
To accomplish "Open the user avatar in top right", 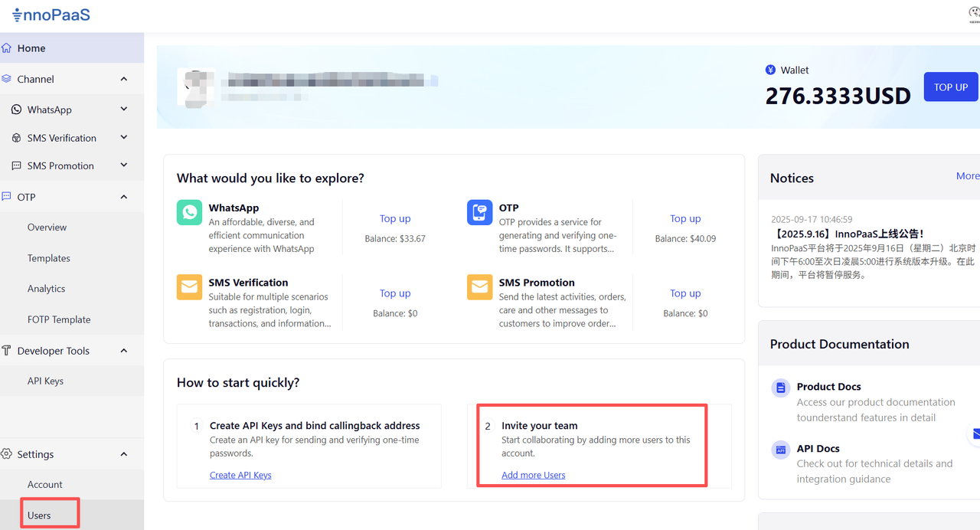I will (x=974, y=13).
